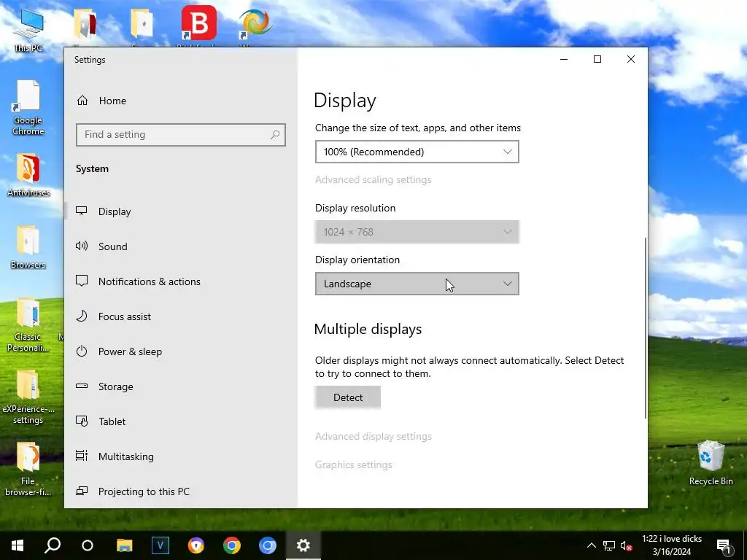Click the Home house icon in Settings
Screen dimensions: 747x560
click(x=82, y=101)
